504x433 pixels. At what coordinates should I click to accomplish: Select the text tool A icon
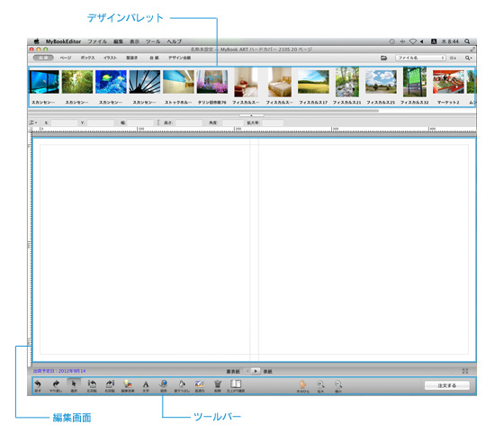click(146, 384)
